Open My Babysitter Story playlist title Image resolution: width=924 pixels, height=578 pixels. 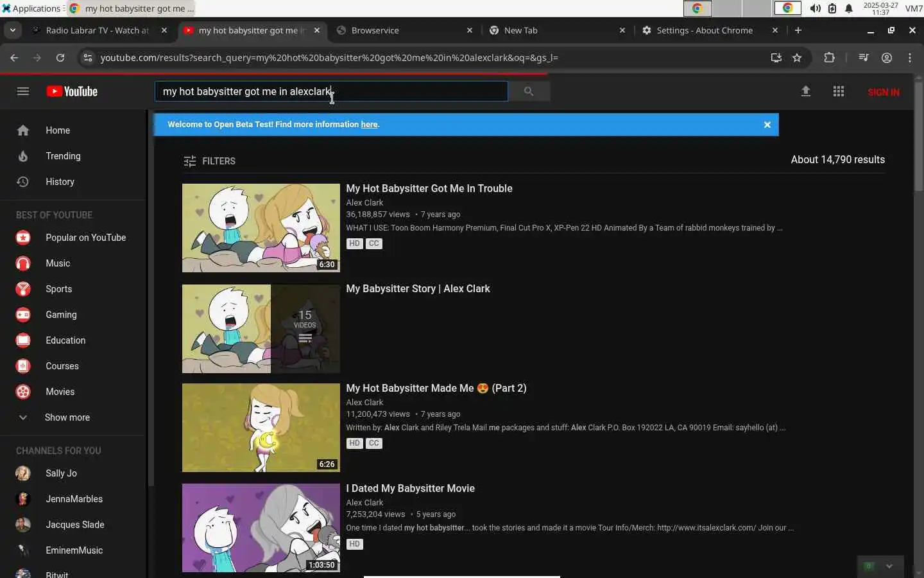click(x=418, y=289)
